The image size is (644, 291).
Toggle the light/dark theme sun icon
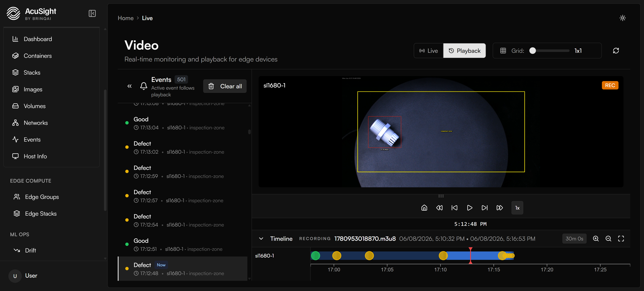click(623, 18)
